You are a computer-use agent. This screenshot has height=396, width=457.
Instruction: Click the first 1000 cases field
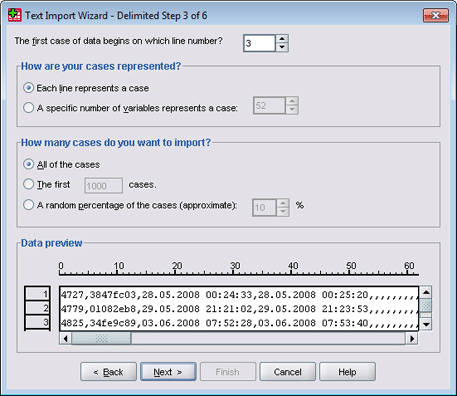click(x=103, y=186)
